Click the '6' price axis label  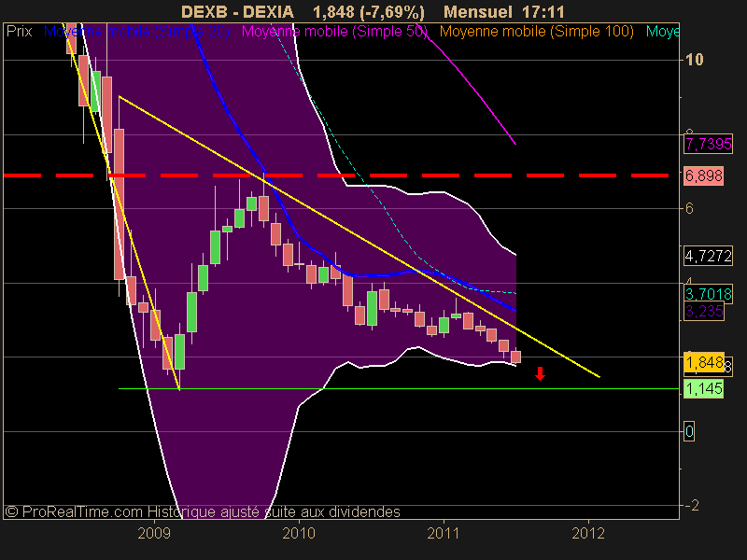pos(689,208)
